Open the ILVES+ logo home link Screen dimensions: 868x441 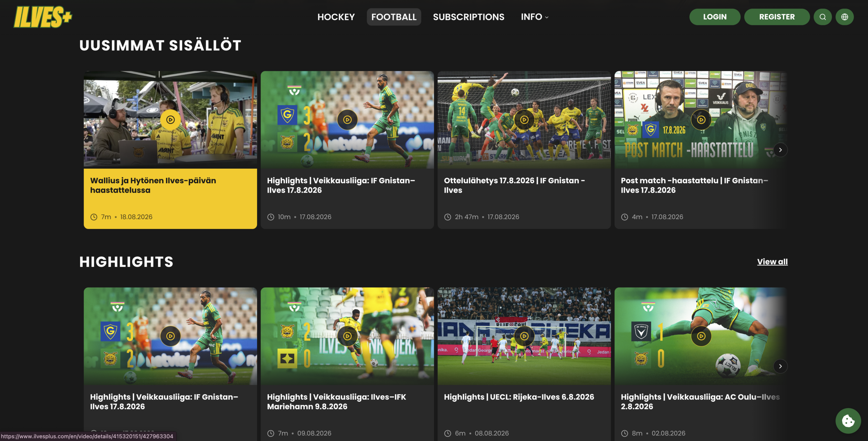tap(43, 17)
